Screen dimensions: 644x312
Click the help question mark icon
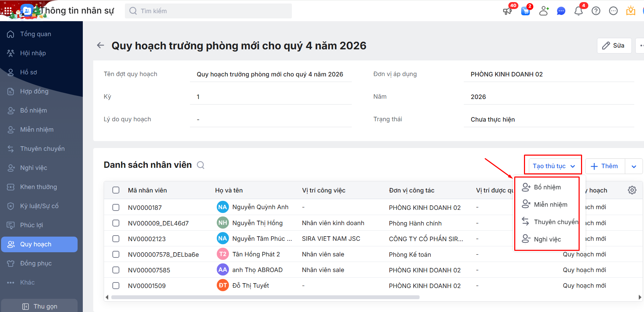coord(596,11)
